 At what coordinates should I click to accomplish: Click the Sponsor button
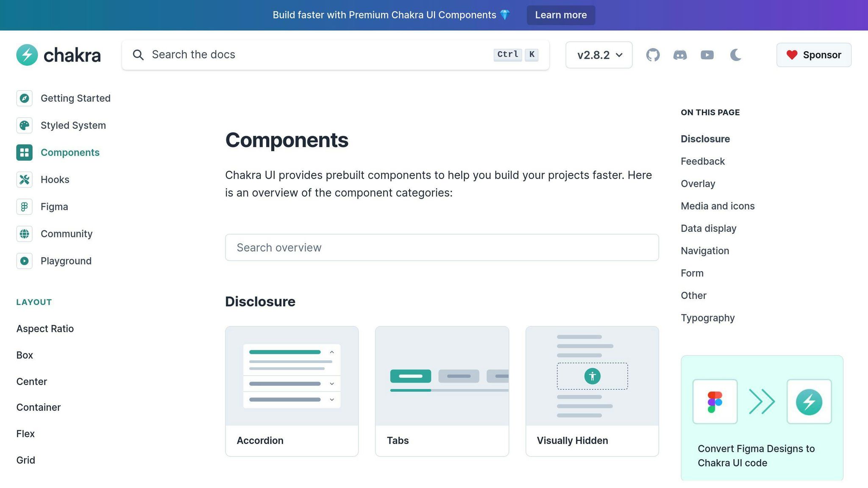point(814,55)
